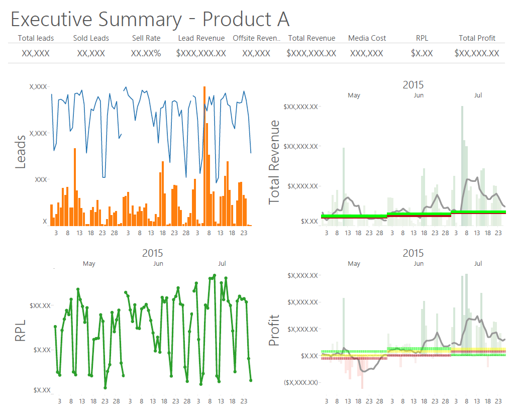Click the $XX.XX label on RPL axis
The image size is (515, 420).
(40, 306)
